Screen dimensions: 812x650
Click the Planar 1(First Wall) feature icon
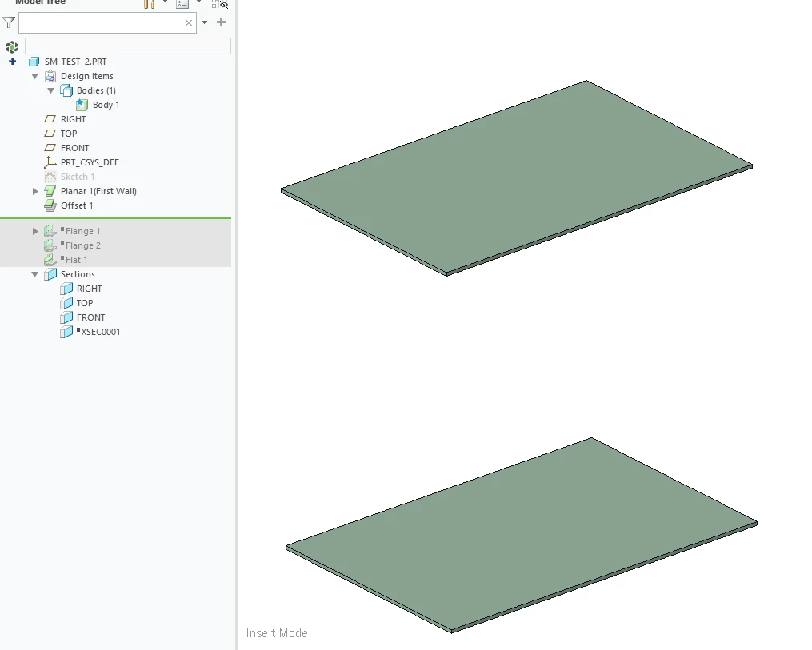pos(50,191)
